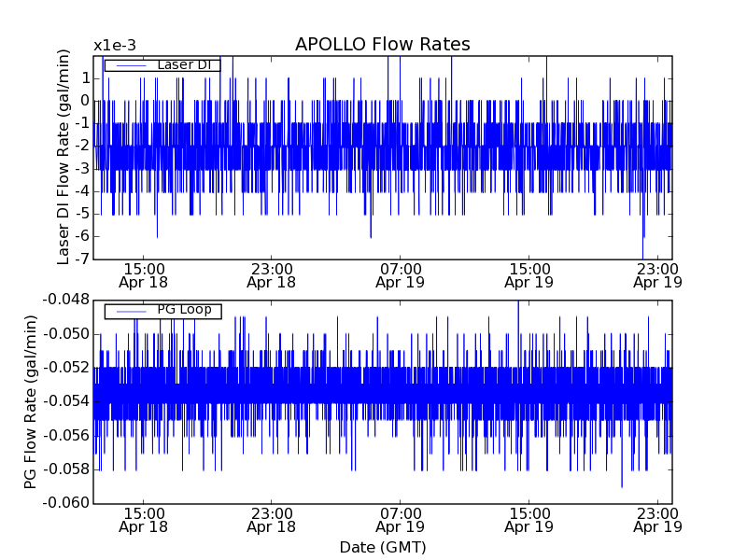Click the "-0.048" tick on PG axis
747x560 pixels.
[x=66, y=300]
